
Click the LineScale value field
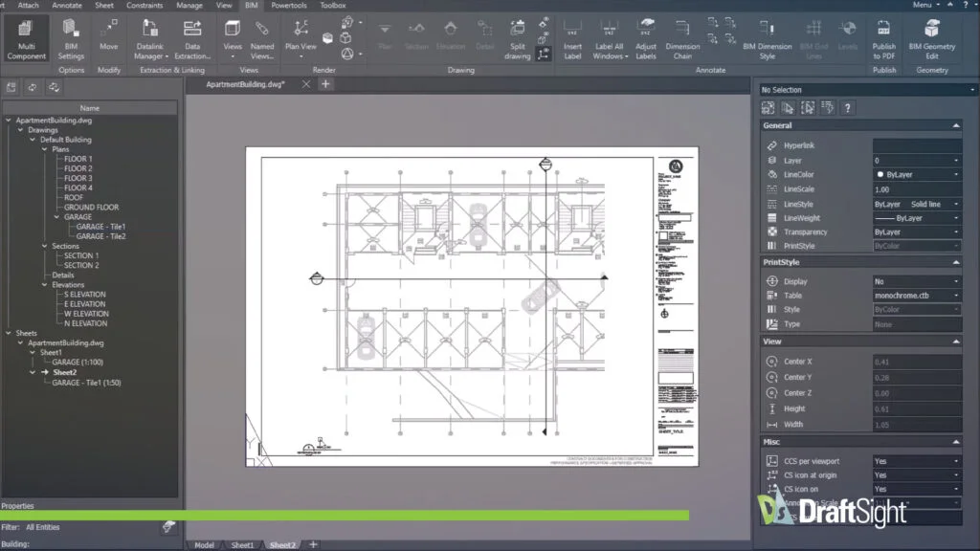point(916,190)
